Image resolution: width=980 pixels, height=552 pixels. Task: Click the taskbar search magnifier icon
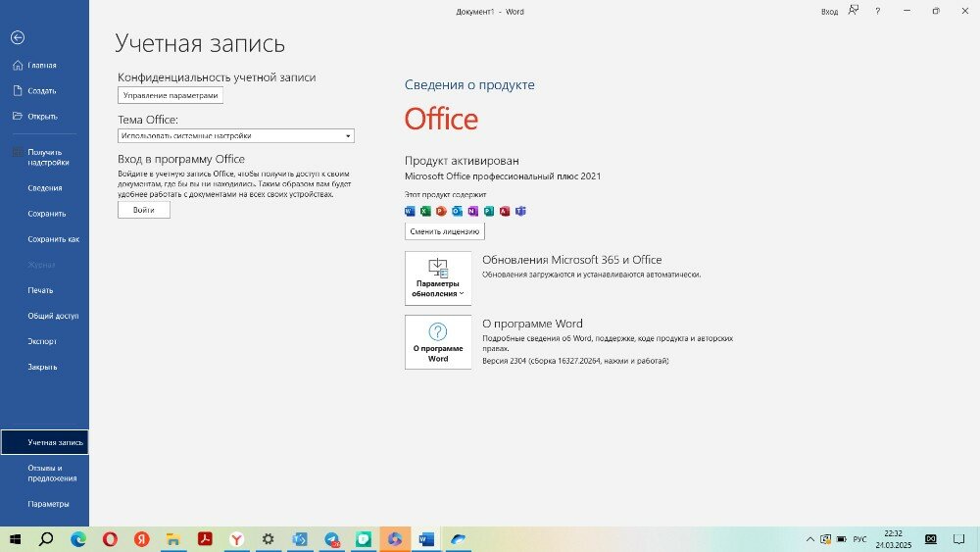[x=46, y=539]
